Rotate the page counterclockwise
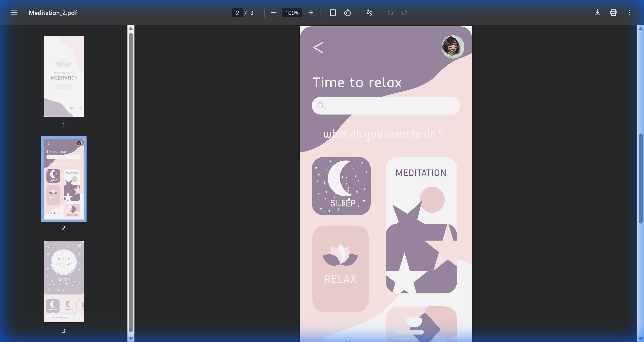The width and height of the screenshot is (644, 342). (347, 13)
